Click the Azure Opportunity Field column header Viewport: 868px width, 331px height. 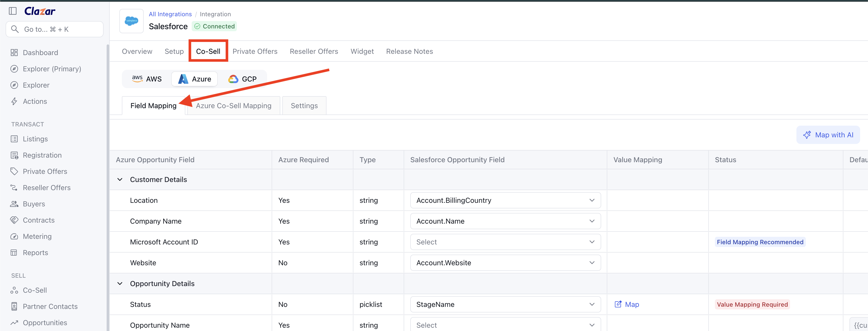pos(155,160)
